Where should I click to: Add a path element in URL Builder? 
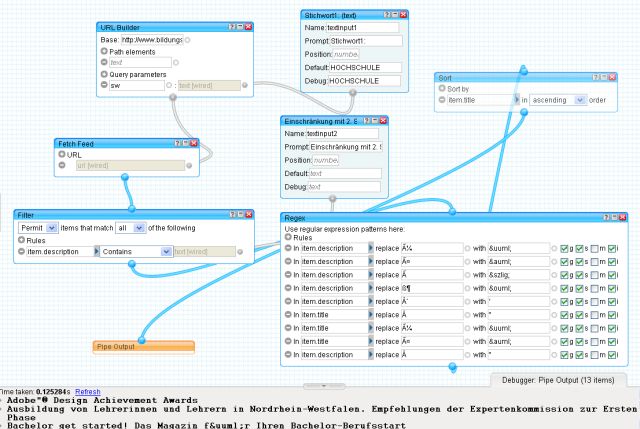point(104,51)
